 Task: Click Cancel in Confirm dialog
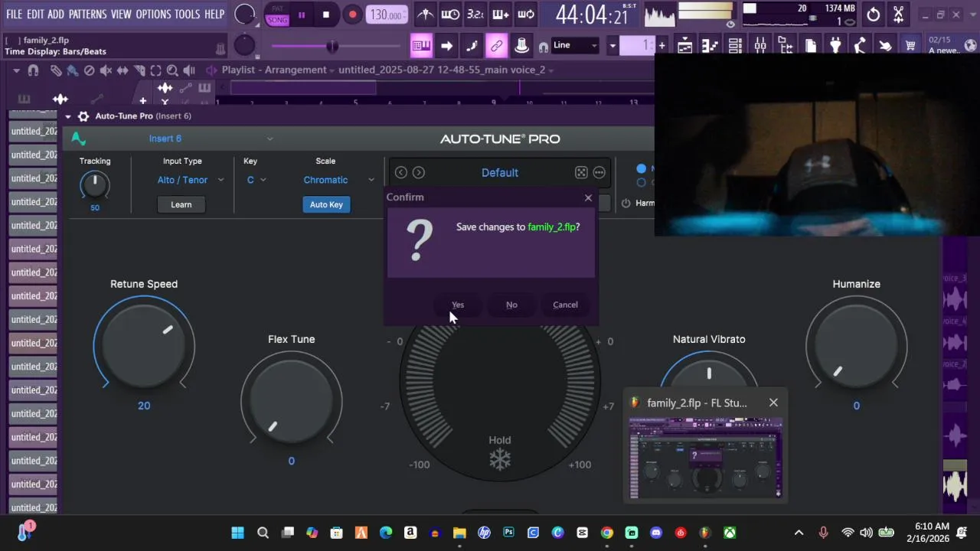click(565, 305)
